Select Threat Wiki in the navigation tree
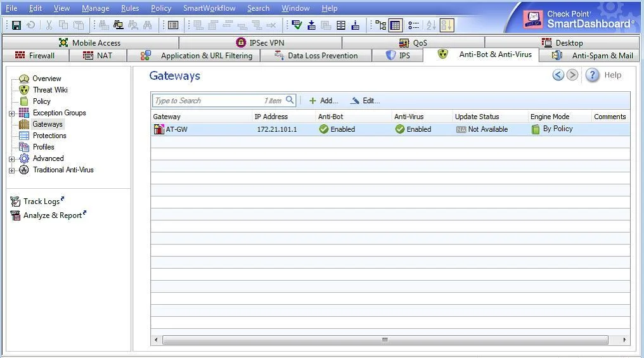 (50, 90)
